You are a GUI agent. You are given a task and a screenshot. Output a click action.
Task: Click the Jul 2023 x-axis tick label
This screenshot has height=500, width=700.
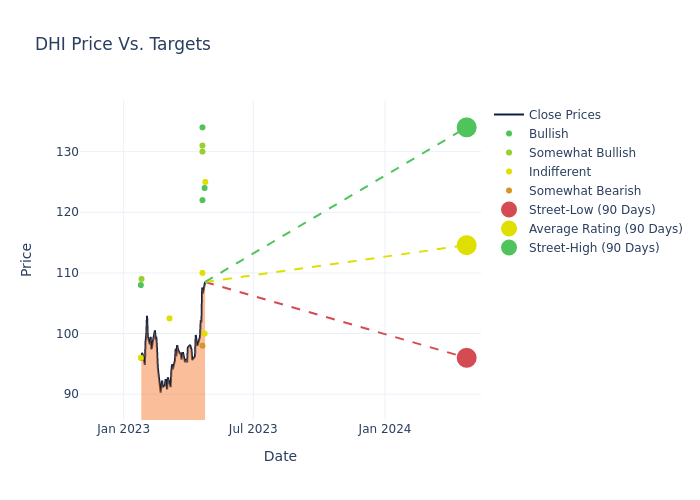(253, 429)
